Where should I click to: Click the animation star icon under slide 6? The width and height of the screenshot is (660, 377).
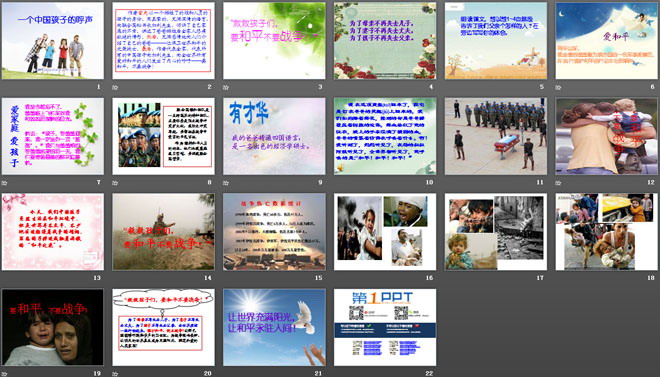[558, 87]
